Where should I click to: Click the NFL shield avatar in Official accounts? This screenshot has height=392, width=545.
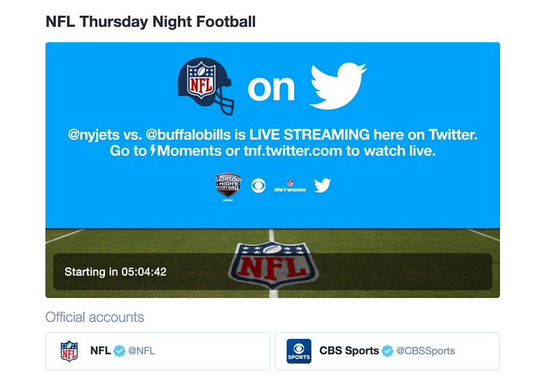(x=69, y=351)
